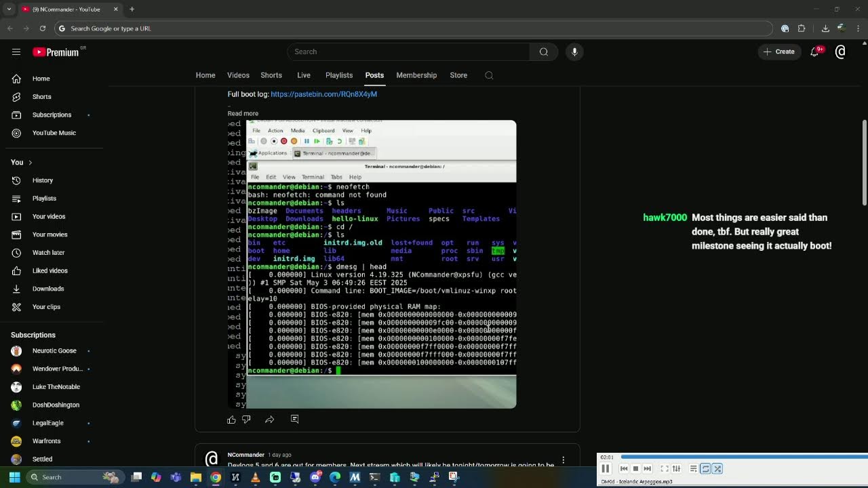Pause playback in the mini media player
868x488 pixels.
point(606,468)
